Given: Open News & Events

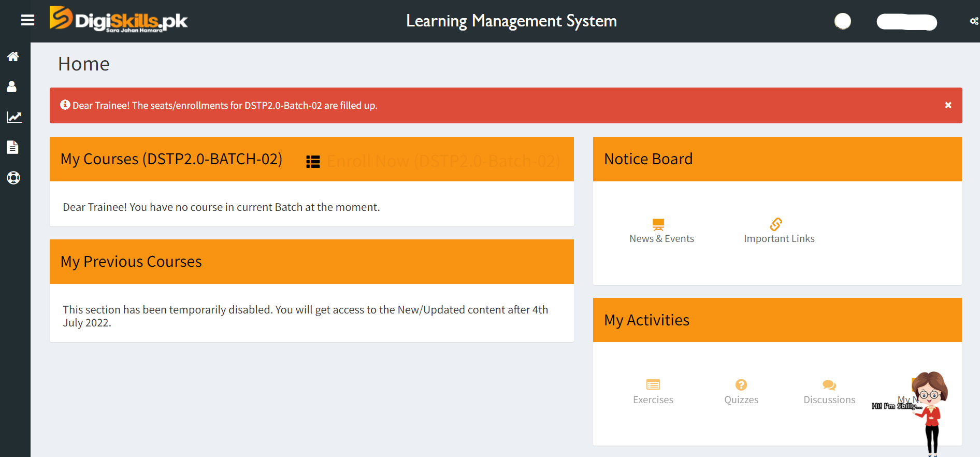Looking at the screenshot, I should (x=661, y=231).
